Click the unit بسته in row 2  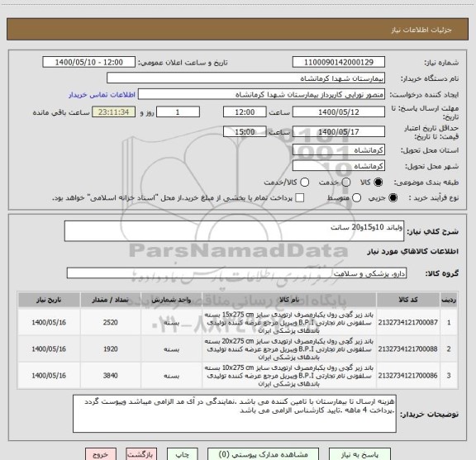pyautogui.click(x=172, y=349)
